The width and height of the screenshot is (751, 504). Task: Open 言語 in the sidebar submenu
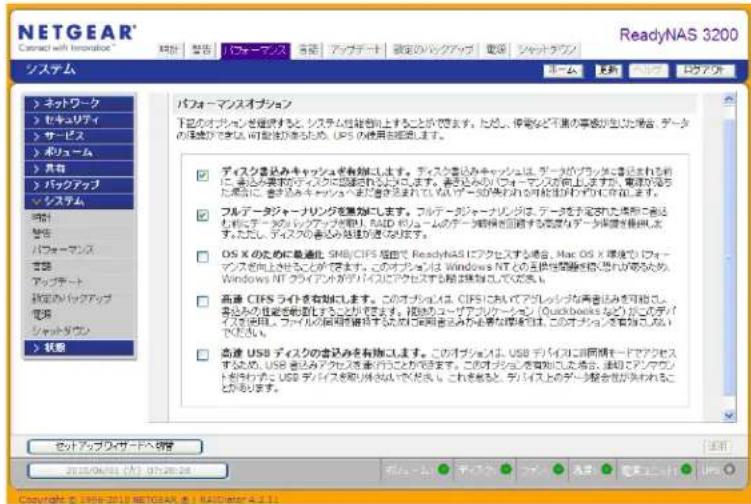pos(42,266)
